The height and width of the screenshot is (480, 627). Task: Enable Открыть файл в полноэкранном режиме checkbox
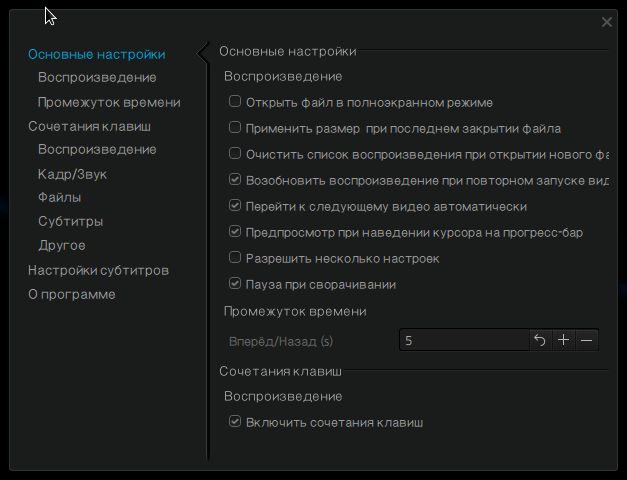(235, 101)
